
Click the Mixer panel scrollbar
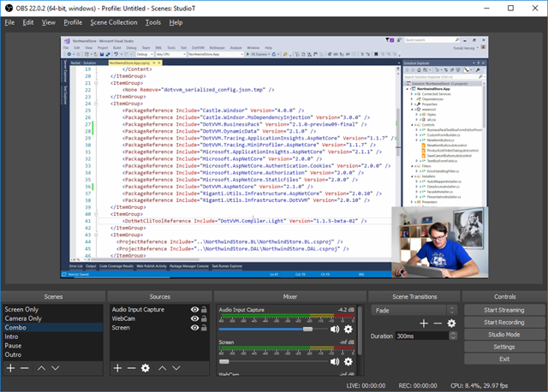pos(360,331)
